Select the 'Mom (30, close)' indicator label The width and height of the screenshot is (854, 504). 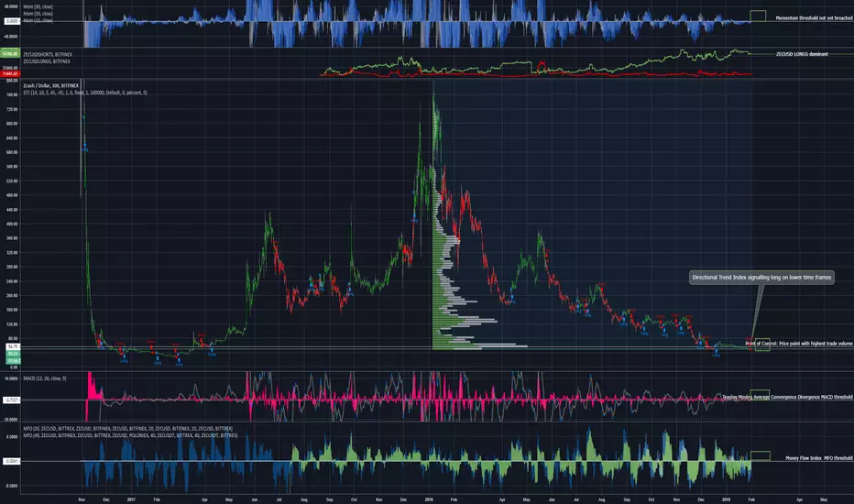38,7
